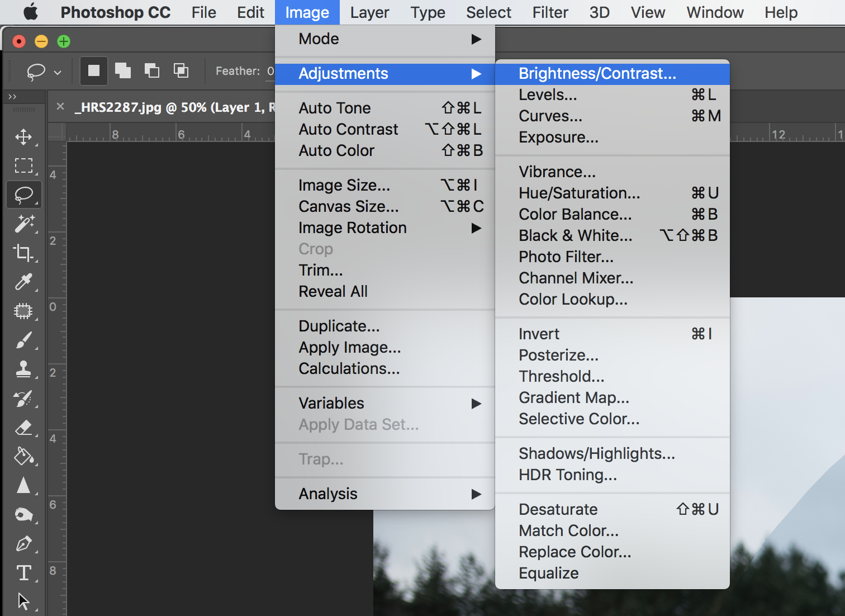Choose Trim command
This screenshot has width=845, height=616.
point(385,271)
